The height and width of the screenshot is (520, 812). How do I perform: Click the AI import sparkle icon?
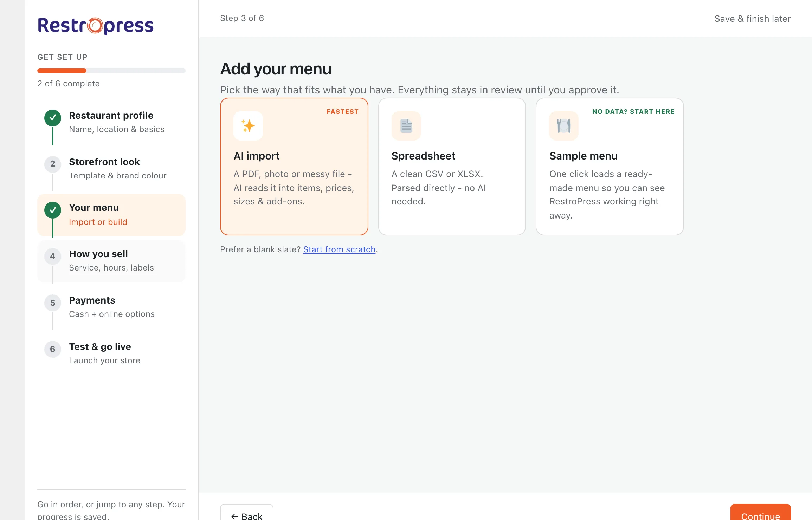click(248, 126)
